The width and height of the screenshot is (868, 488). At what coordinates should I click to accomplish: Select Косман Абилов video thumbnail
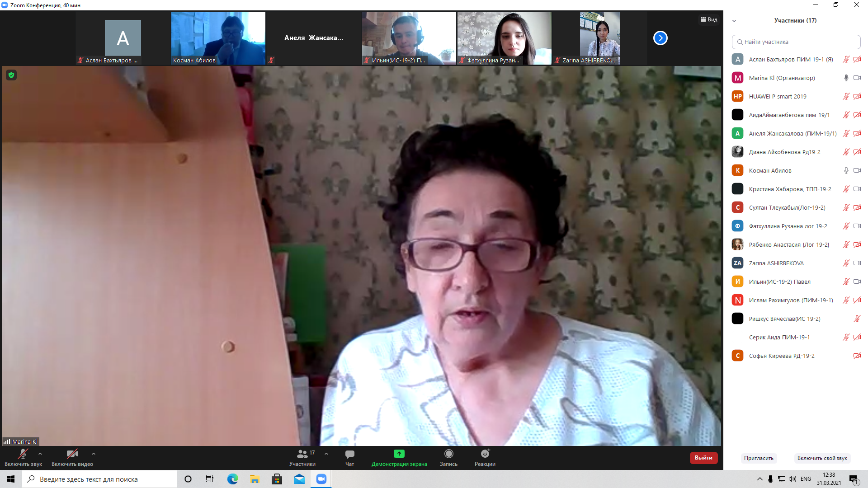[218, 38]
